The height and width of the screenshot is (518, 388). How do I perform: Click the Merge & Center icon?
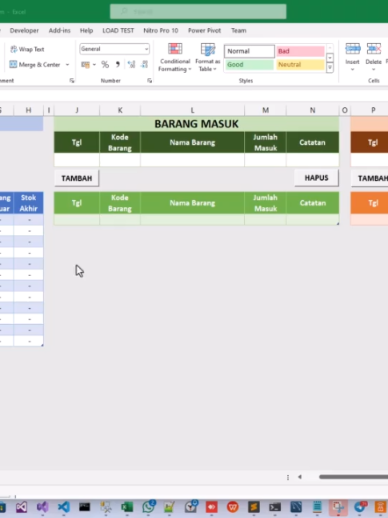click(x=13, y=64)
